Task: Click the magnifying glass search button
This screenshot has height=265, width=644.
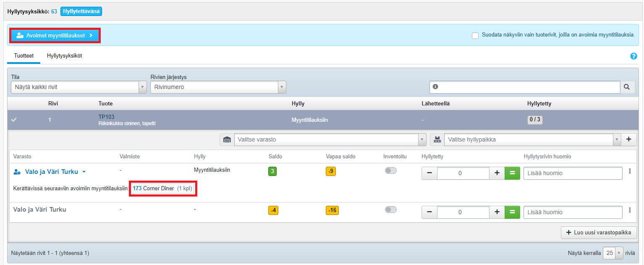Action: 626,87
